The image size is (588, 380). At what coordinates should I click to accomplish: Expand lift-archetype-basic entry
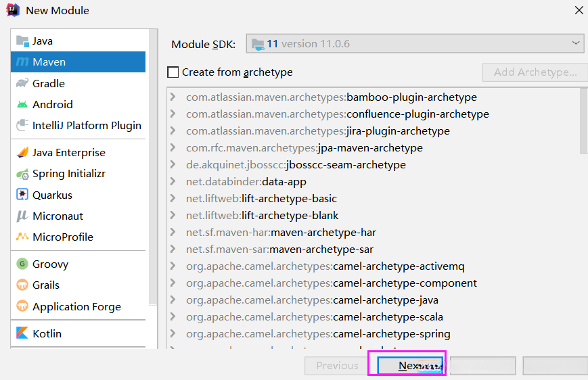point(173,198)
